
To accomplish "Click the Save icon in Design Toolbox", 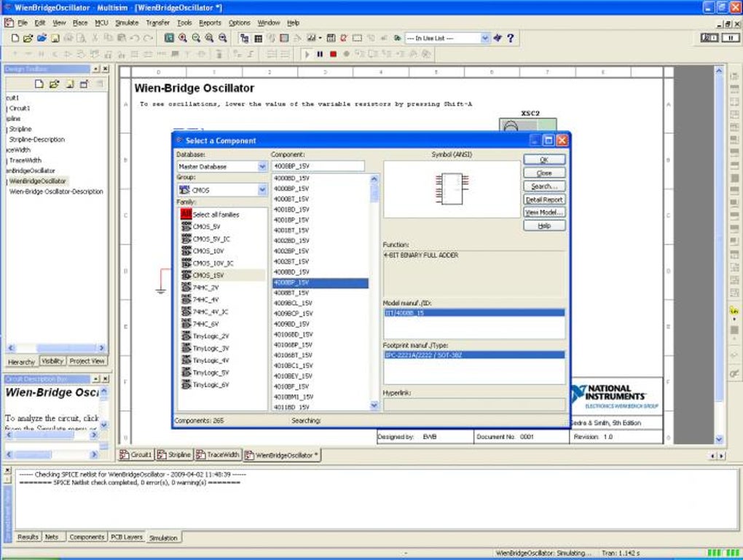I will (69, 84).
